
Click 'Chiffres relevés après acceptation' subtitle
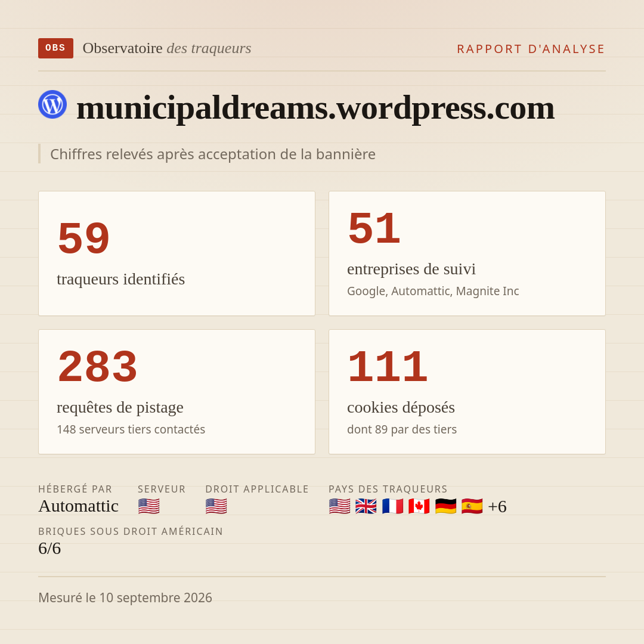(213, 154)
